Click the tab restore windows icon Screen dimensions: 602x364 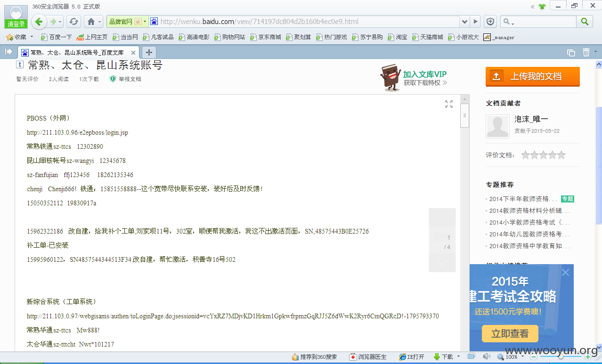click(571, 52)
